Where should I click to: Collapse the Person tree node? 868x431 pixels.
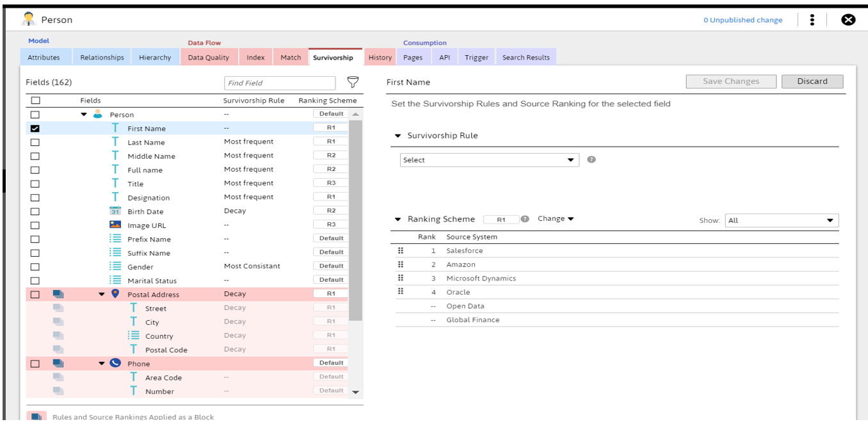tap(84, 115)
